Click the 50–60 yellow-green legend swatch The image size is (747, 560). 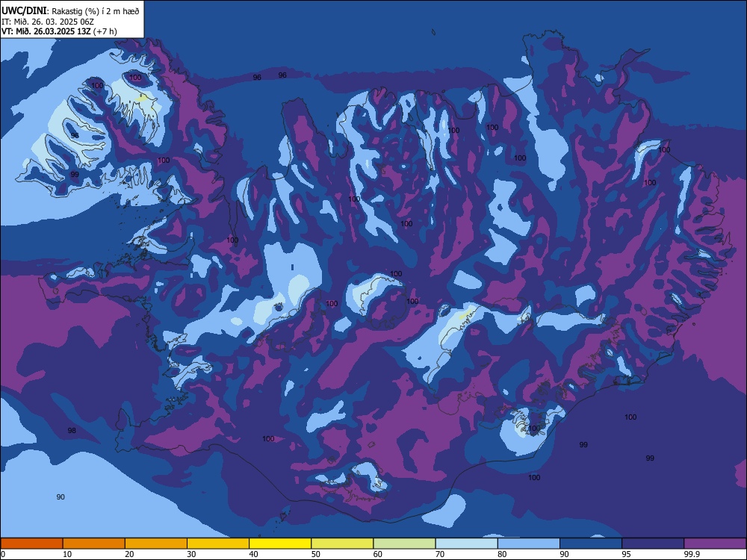coord(342,544)
